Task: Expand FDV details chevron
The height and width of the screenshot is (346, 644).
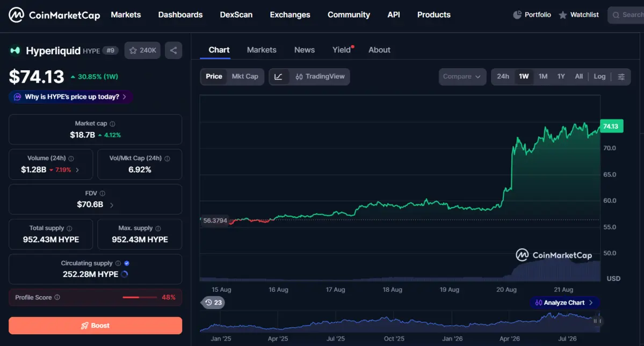Action: (111, 205)
